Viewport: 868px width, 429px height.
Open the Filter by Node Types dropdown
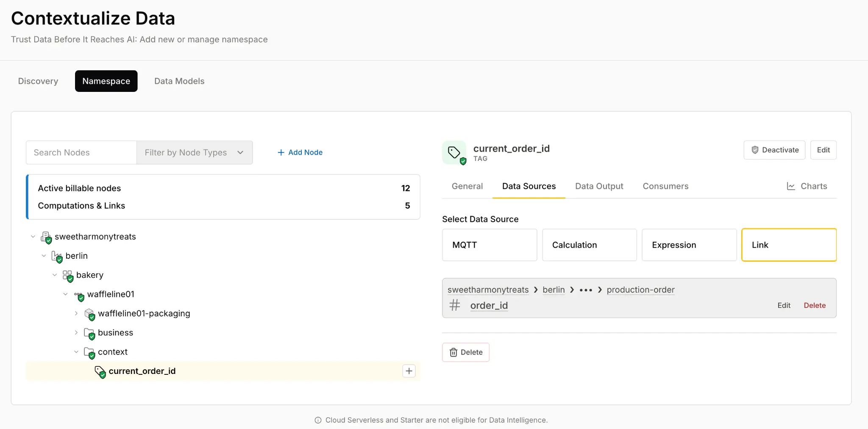pyautogui.click(x=195, y=152)
